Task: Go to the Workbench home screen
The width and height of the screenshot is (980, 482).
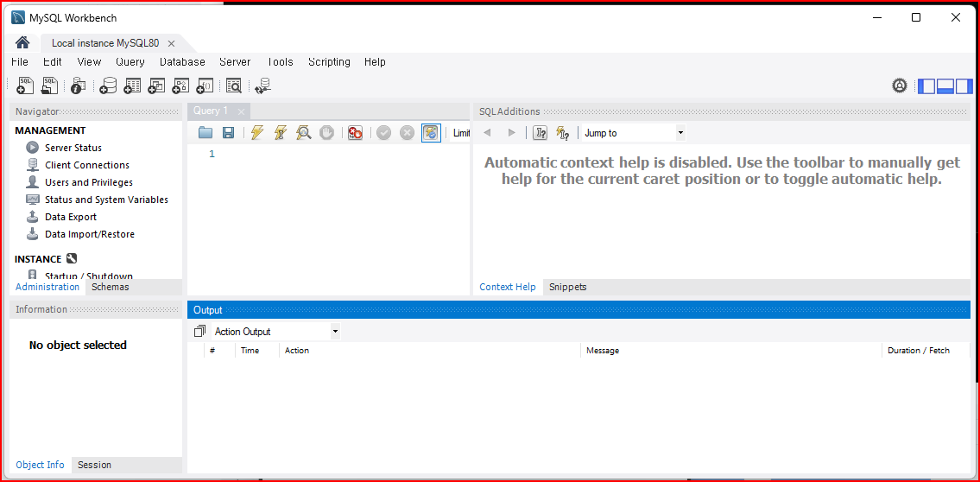Action: click(x=22, y=42)
